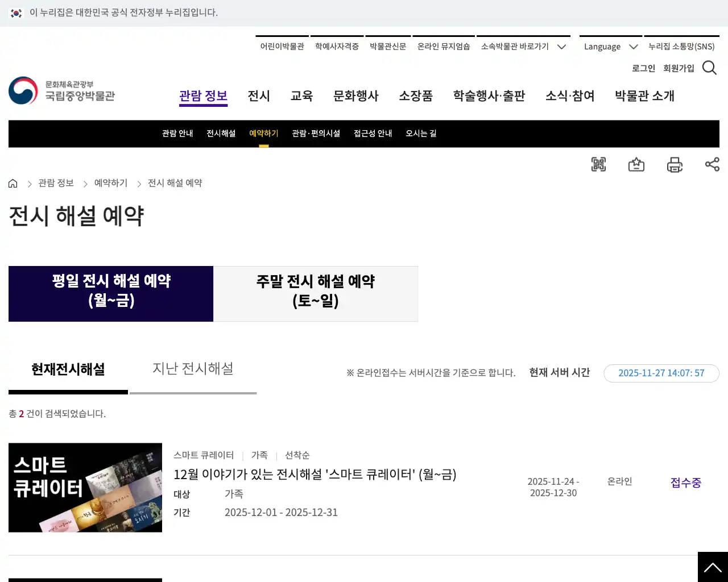Select the 주말 전시 해설 예약 tab
728x582 pixels.
(x=316, y=294)
